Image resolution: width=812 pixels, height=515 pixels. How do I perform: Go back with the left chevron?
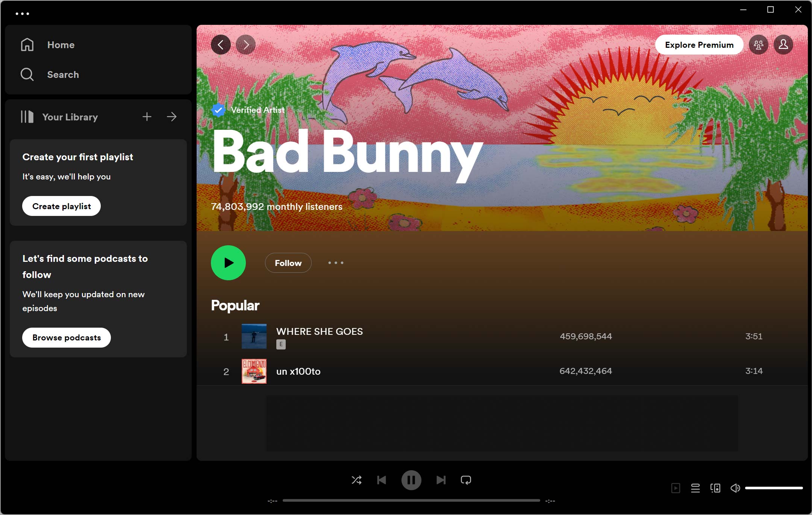pos(221,45)
